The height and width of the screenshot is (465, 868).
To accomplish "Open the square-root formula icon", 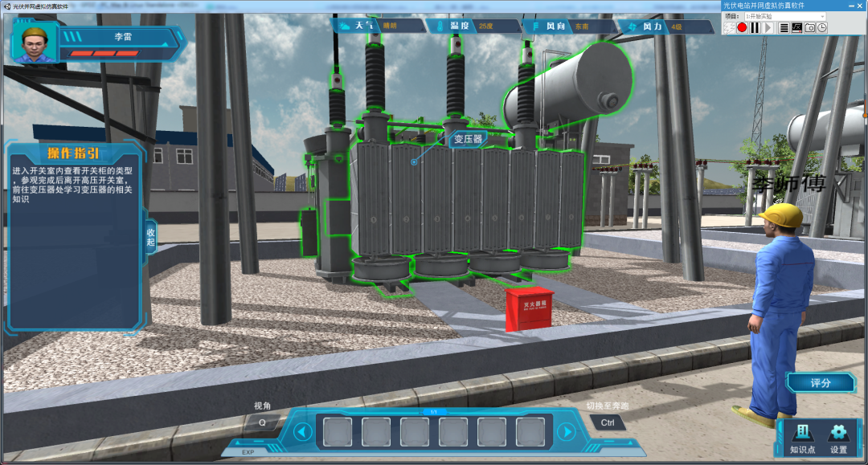I will pyautogui.click(x=796, y=27).
